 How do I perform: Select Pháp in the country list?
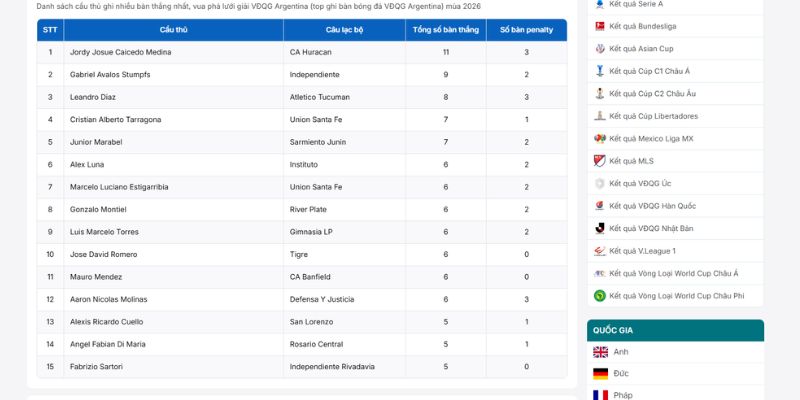pyautogui.click(x=623, y=395)
